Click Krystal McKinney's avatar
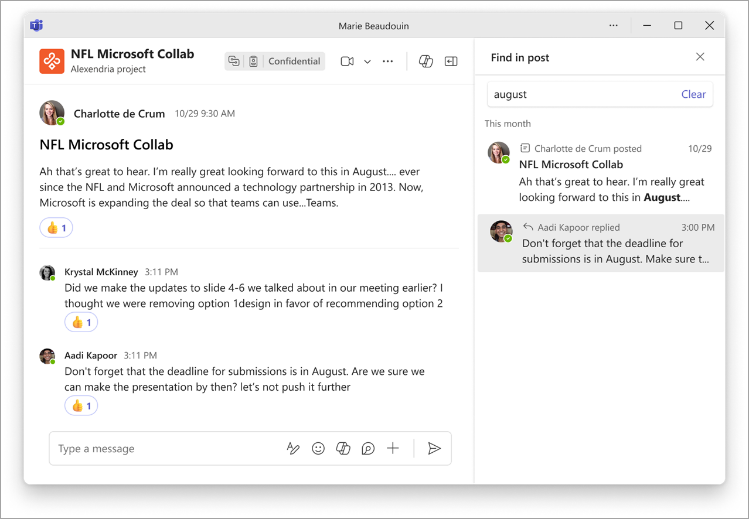This screenshot has width=749, height=519. pyautogui.click(x=47, y=273)
